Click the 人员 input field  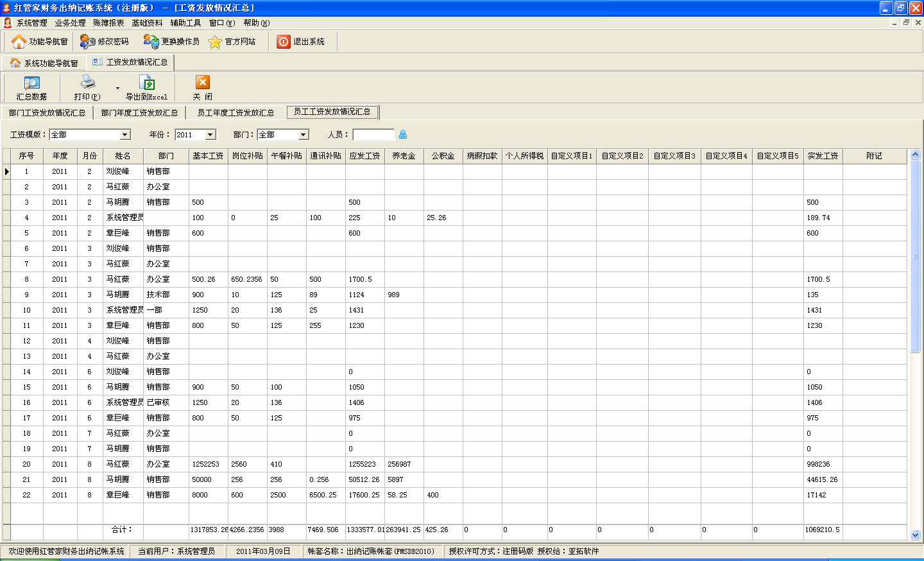point(373,135)
